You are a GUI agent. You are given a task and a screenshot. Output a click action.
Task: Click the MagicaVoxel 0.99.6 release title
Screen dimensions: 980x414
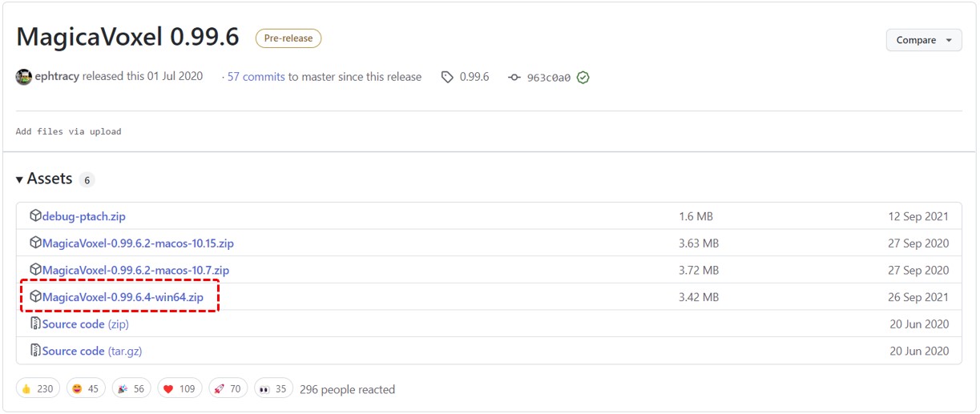pyautogui.click(x=127, y=38)
